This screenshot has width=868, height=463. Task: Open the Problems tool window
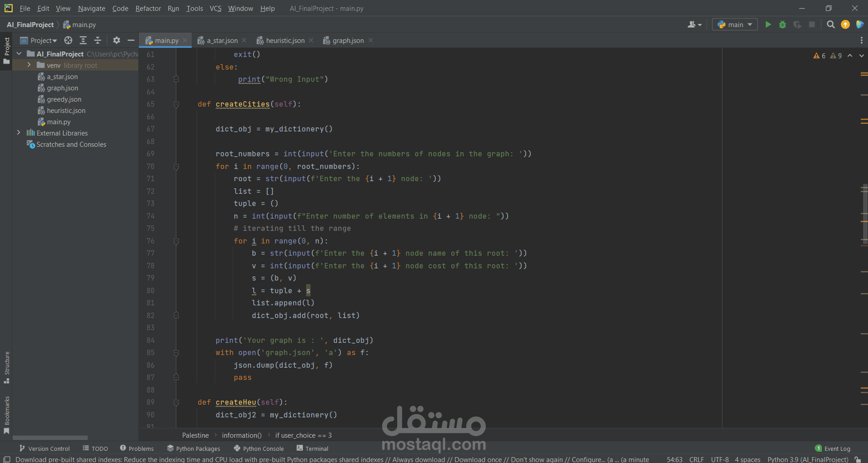pos(137,449)
